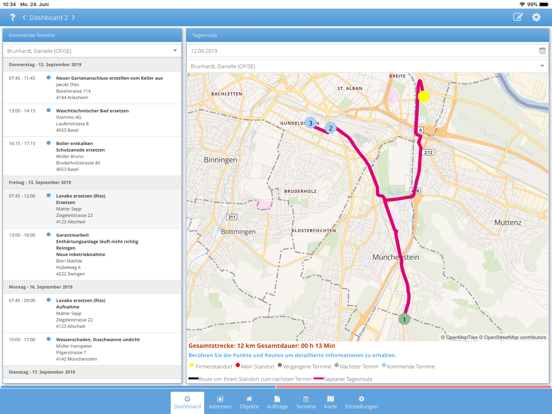
Task: Click blue dot beside 07:45 - 11:45
Action: click(x=49, y=77)
